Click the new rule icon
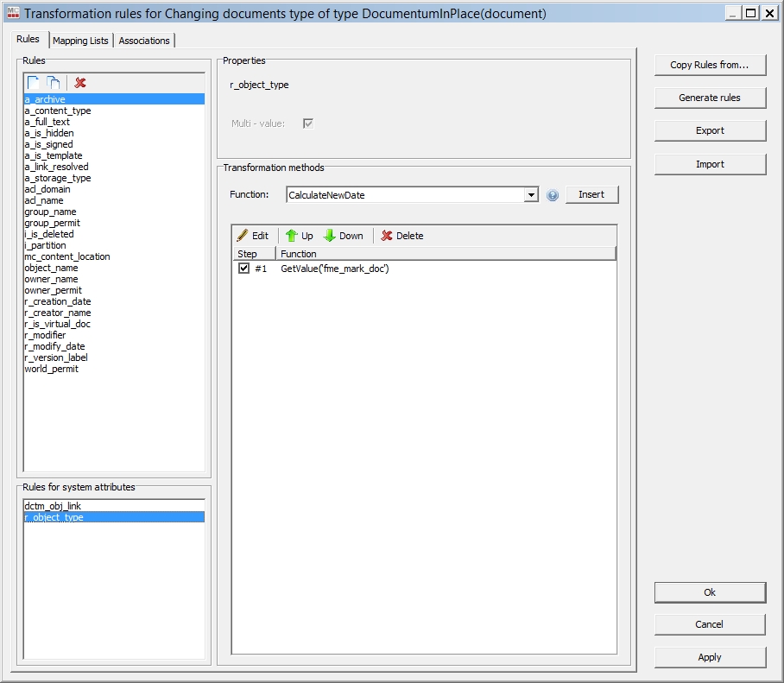This screenshot has height=683, width=784. [x=33, y=83]
